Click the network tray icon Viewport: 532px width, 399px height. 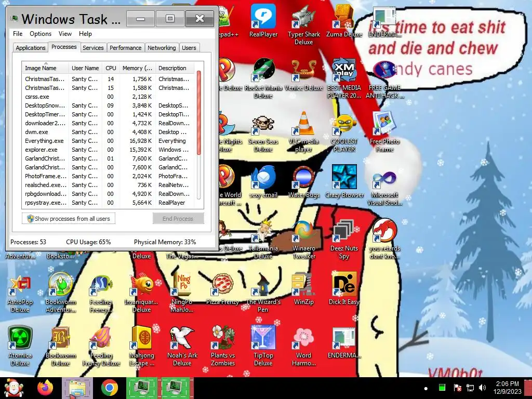(x=470, y=388)
